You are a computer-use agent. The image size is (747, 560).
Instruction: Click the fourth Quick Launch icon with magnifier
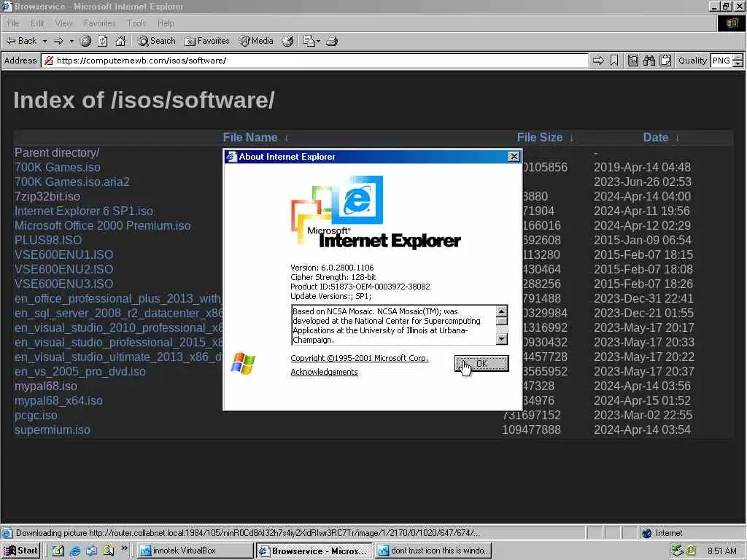pos(109,551)
